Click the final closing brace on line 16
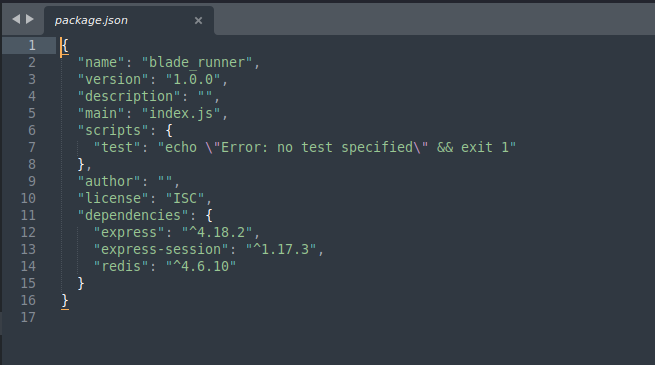The width and height of the screenshot is (655, 365). click(65, 300)
